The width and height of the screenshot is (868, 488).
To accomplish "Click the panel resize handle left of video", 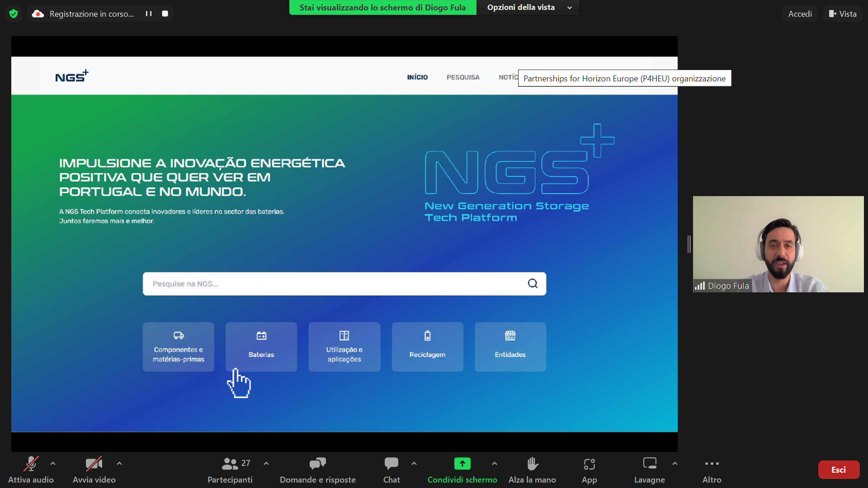I will click(689, 244).
